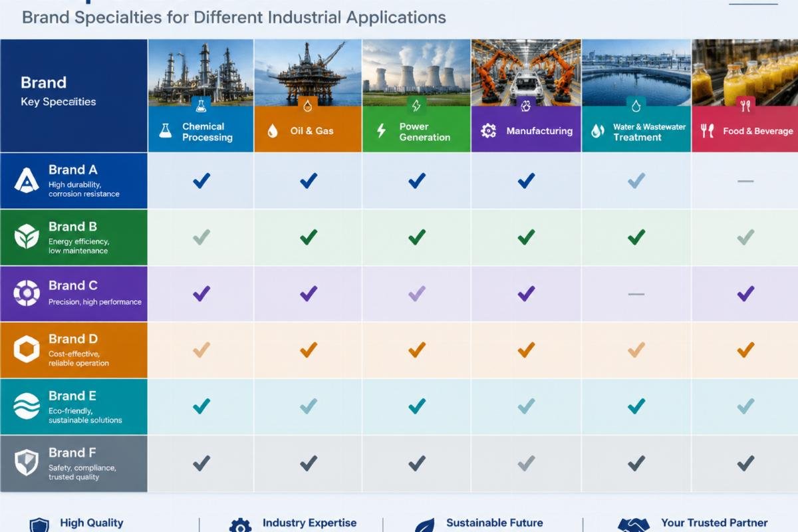The image size is (798, 532).
Task: Click the Brand B leaf logo icon
Action: click(x=27, y=237)
